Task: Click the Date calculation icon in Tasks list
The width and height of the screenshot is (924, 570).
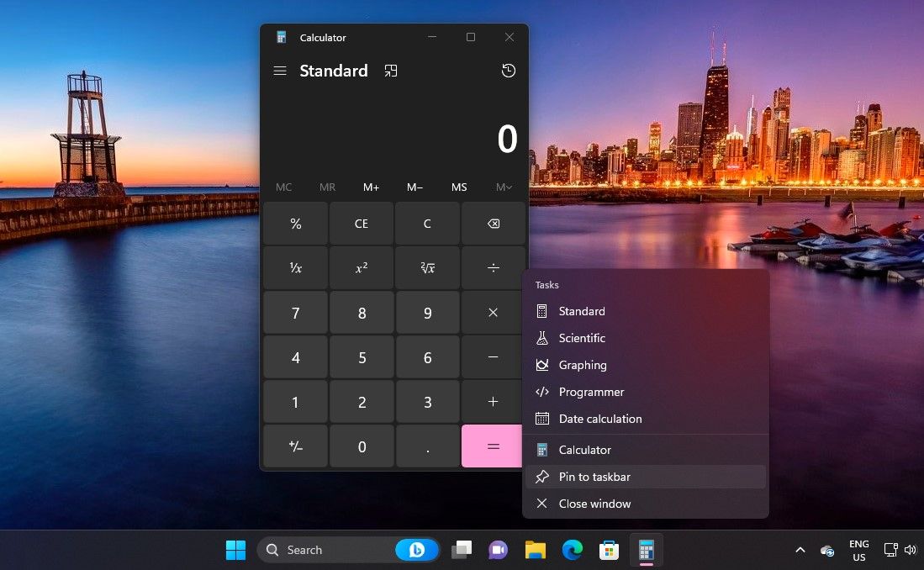Action: (x=541, y=418)
